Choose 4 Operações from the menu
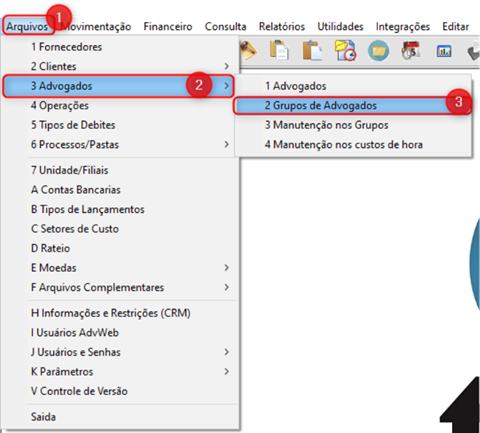 [x=120, y=106]
